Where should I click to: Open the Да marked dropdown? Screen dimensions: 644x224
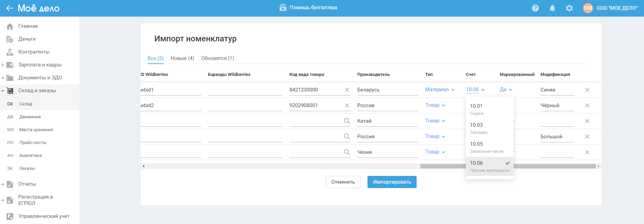[x=506, y=89]
